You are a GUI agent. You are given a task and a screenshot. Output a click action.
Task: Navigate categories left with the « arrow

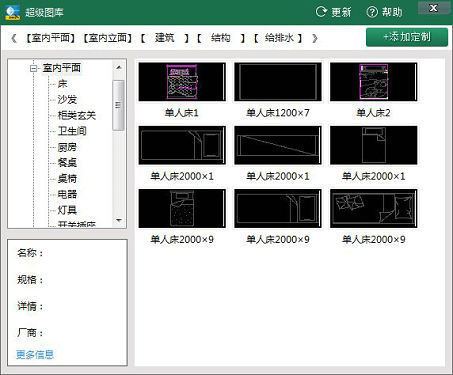point(14,38)
